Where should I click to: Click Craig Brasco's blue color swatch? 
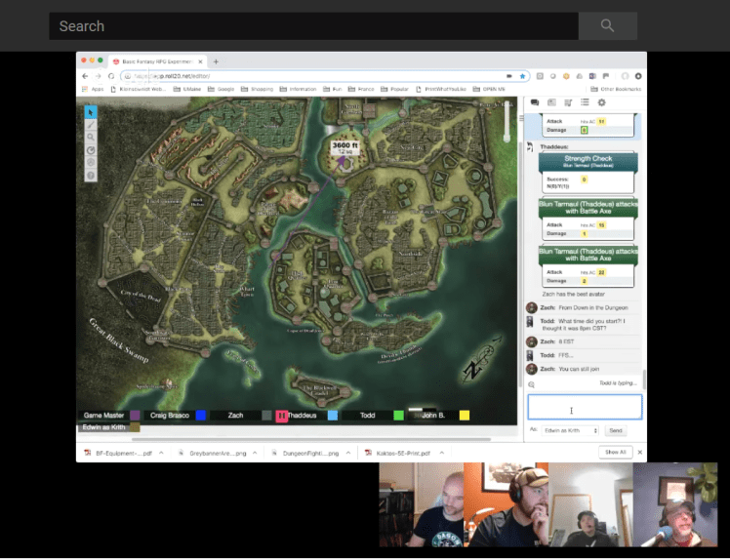coord(200,416)
